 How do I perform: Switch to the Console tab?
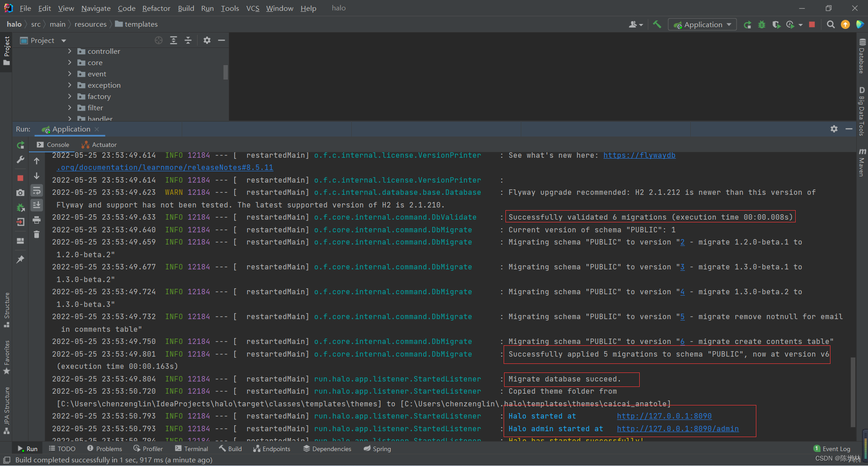53,145
